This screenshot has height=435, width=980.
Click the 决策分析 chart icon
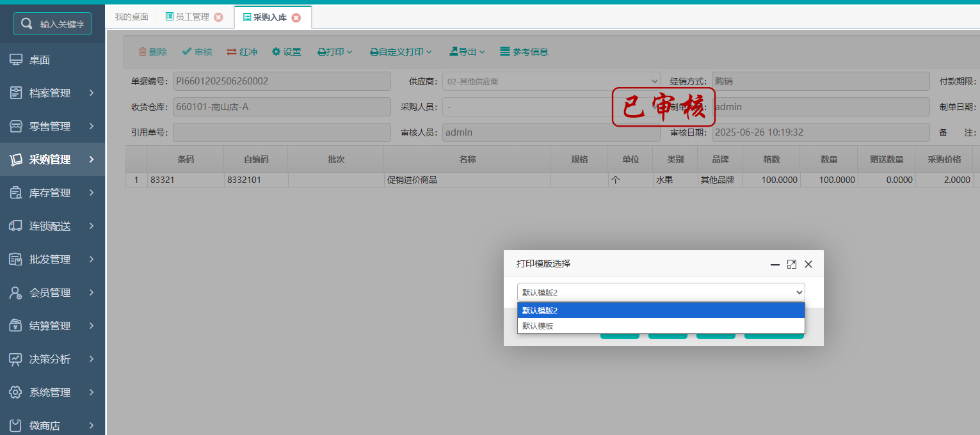tap(16, 360)
